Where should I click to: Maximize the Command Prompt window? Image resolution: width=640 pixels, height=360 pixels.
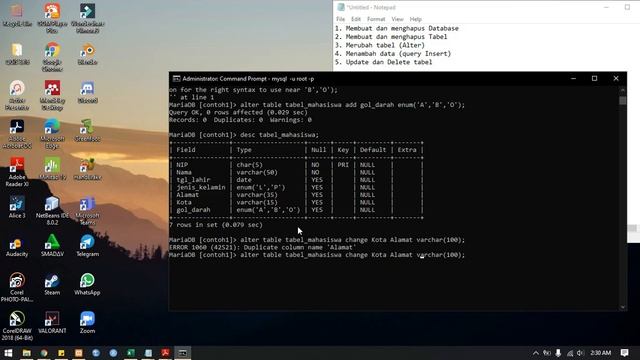594,78
